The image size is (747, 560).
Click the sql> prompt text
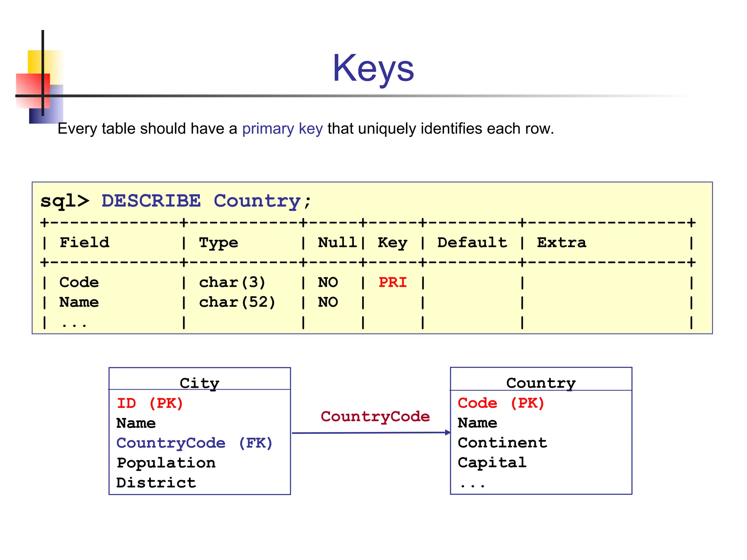[x=65, y=201]
